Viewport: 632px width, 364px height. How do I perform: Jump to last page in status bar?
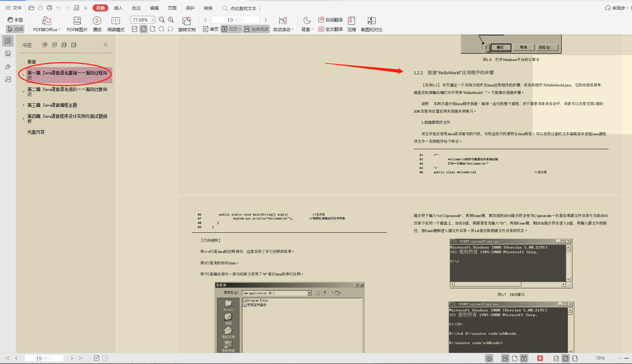click(80, 358)
